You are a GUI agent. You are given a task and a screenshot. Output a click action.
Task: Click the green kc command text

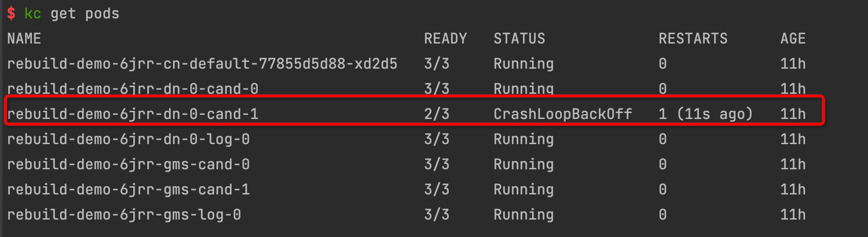33,14
